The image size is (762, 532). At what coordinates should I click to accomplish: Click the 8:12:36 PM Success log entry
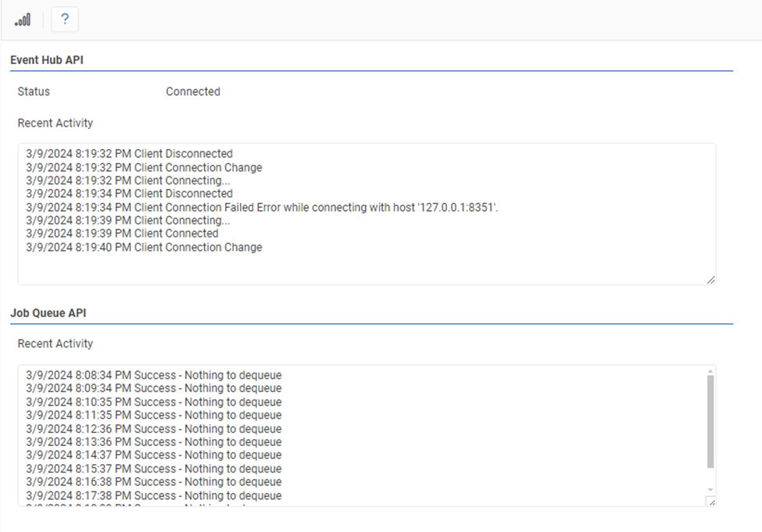point(153,429)
